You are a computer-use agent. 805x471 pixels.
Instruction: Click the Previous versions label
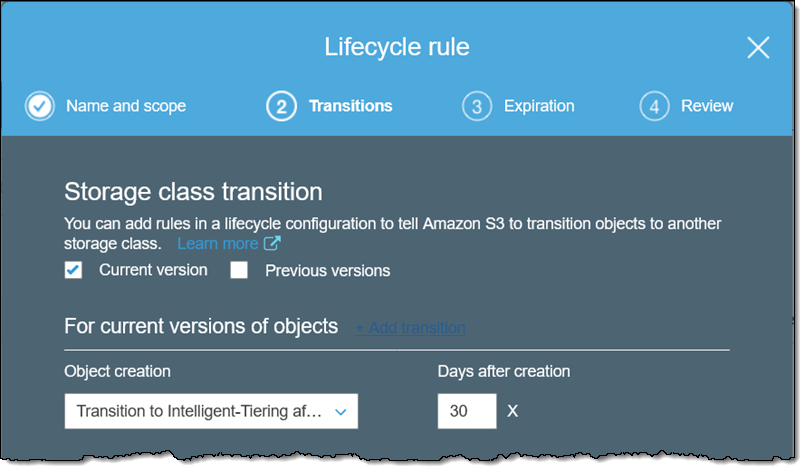327,271
